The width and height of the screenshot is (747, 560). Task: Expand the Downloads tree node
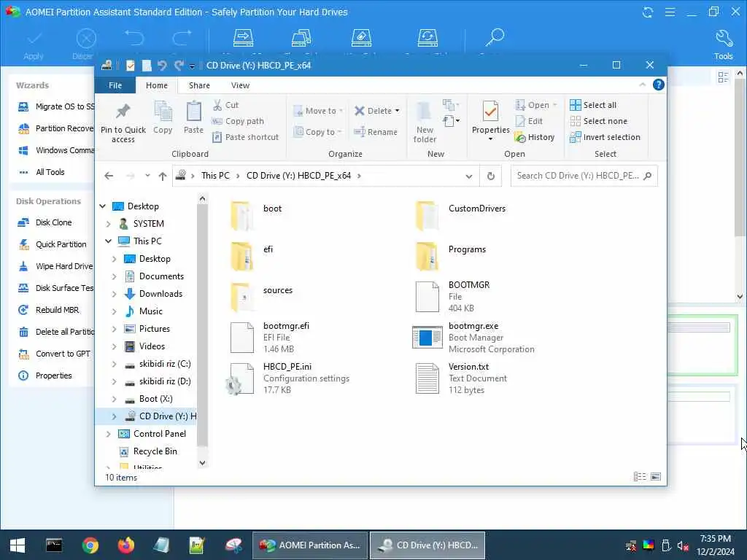coord(114,294)
